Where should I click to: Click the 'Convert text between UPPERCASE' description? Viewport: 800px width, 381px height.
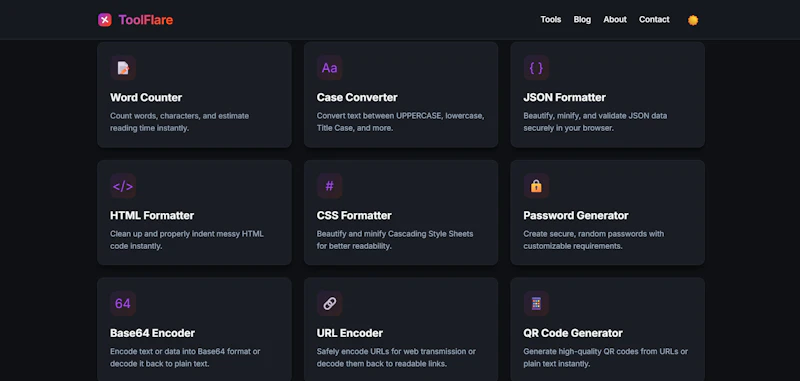click(x=401, y=122)
